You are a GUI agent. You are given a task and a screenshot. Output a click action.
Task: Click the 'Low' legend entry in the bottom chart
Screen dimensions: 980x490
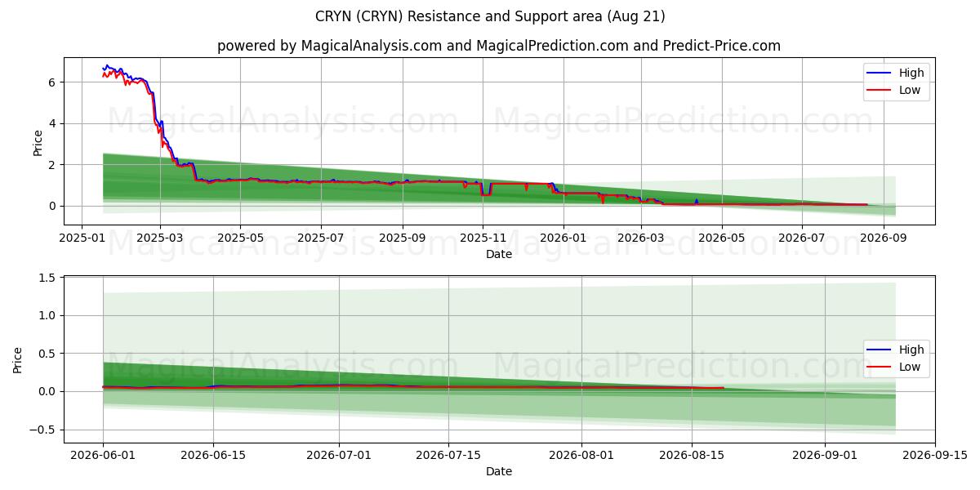[910, 367]
